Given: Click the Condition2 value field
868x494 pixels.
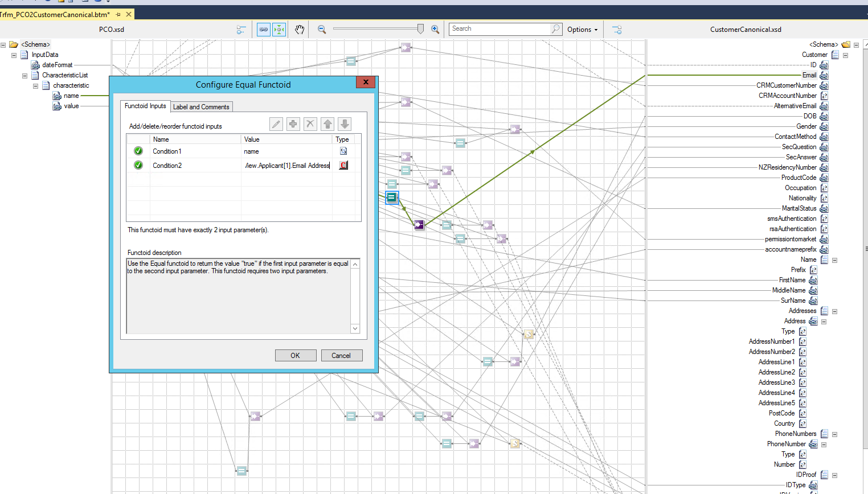Looking at the screenshot, I should tap(287, 166).
